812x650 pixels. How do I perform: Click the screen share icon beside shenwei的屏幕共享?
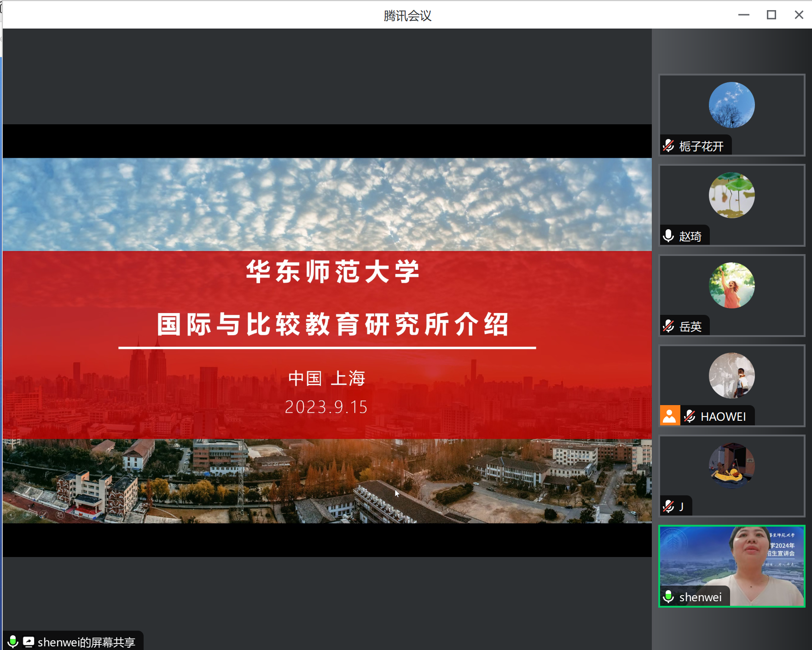click(29, 642)
